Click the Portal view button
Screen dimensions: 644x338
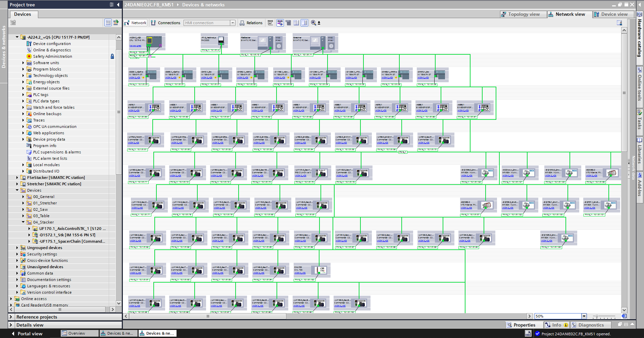coord(27,334)
